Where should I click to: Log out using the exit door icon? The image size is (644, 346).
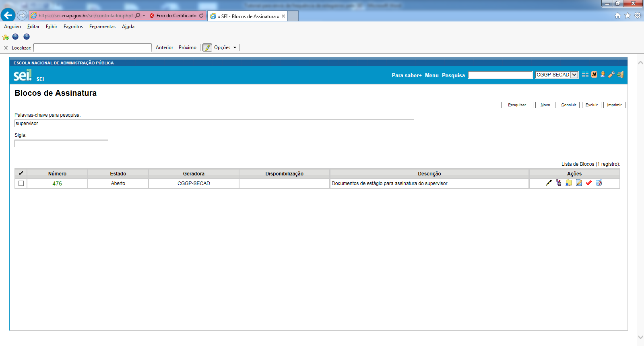[x=620, y=74]
